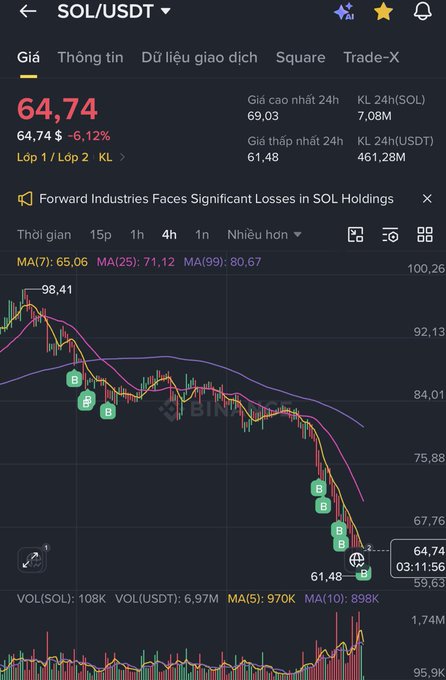Open the Thông tin tab
This screenshot has width=446, height=680.
click(x=90, y=58)
